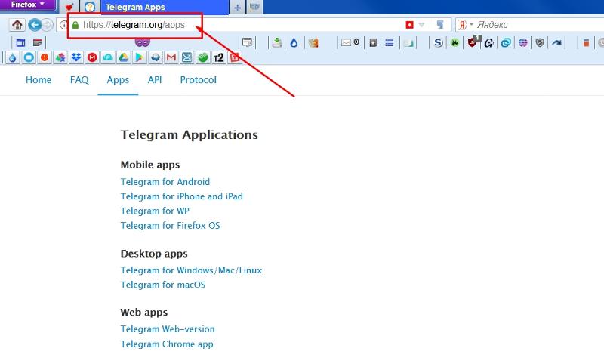The height and width of the screenshot is (364, 604).
Task: Click the telegram.org/apps address bar
Action: coord(231,25)
